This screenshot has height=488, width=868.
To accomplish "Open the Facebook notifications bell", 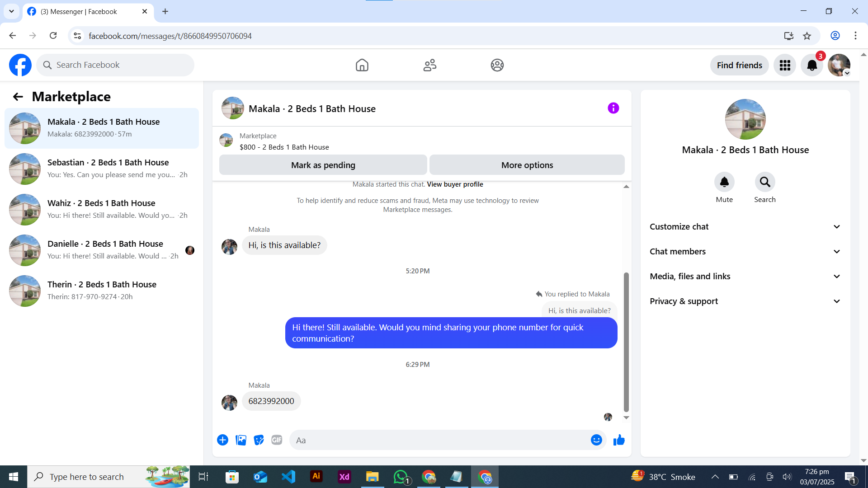I will click(812, 66).
